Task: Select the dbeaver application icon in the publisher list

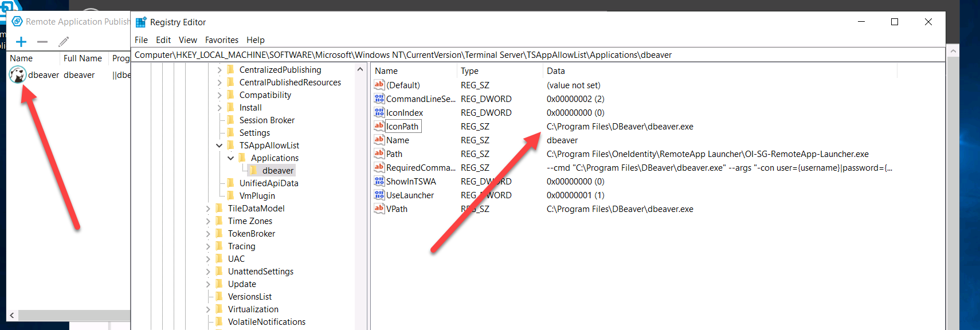Action: (18, 74)
